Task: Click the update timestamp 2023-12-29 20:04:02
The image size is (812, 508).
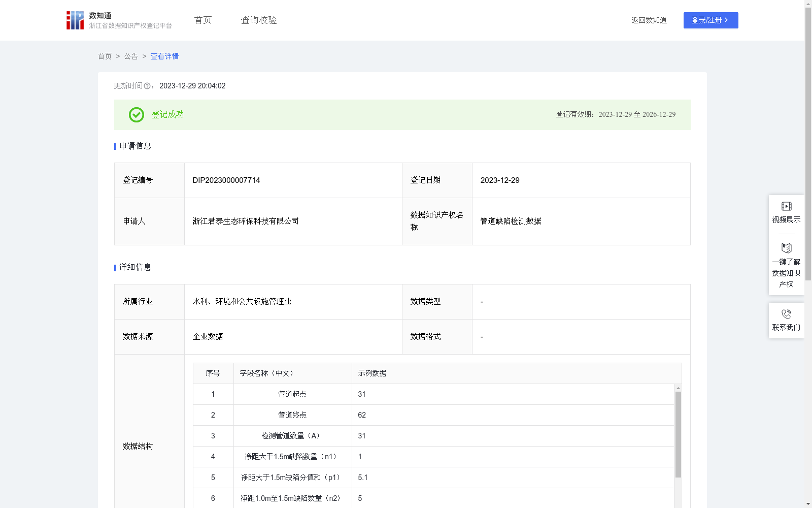Action: pos(192,86)
